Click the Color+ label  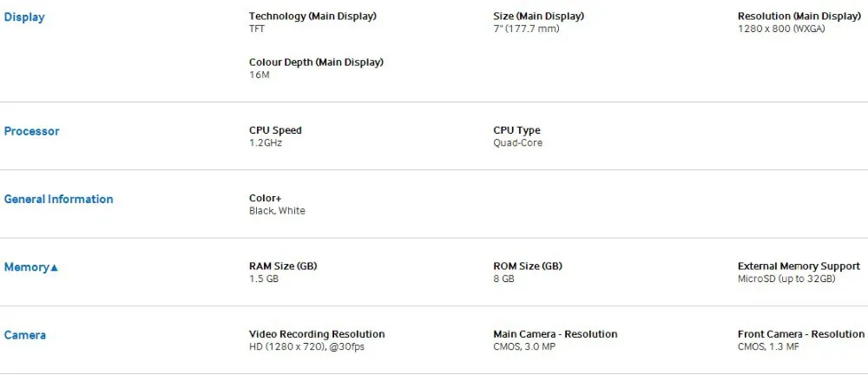tap(266, 198)
